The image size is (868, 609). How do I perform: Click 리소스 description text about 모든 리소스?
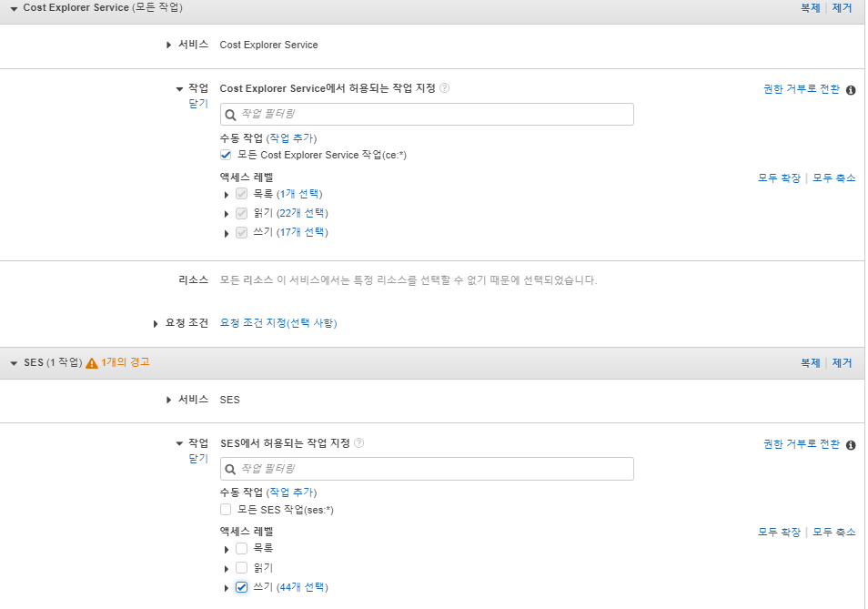click(x=409, y=280)
